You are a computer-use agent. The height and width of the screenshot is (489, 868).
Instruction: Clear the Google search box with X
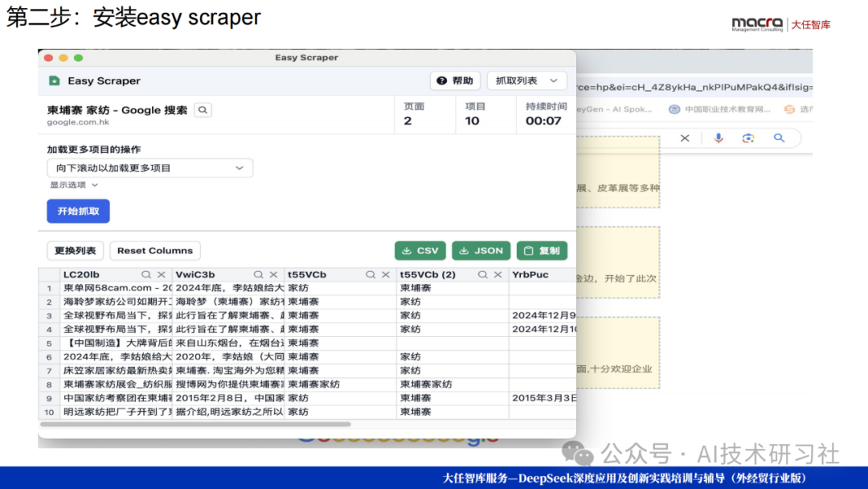[685, 138]
